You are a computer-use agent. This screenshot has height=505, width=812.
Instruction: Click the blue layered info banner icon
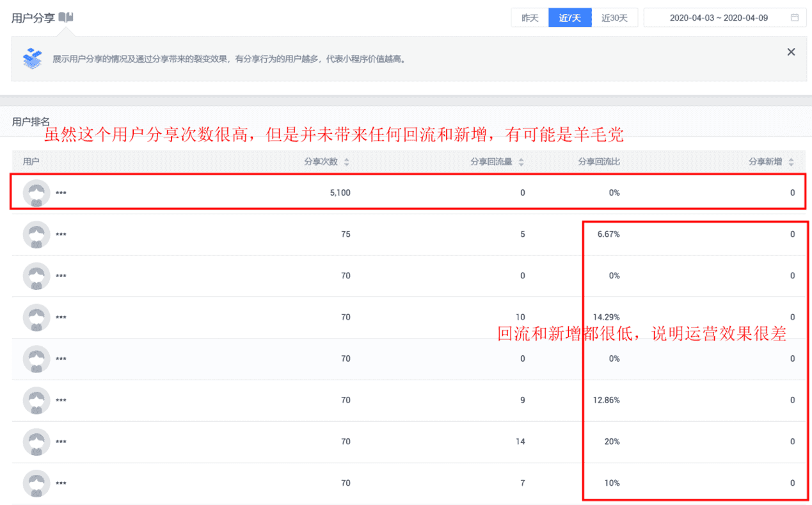[32, 58]
